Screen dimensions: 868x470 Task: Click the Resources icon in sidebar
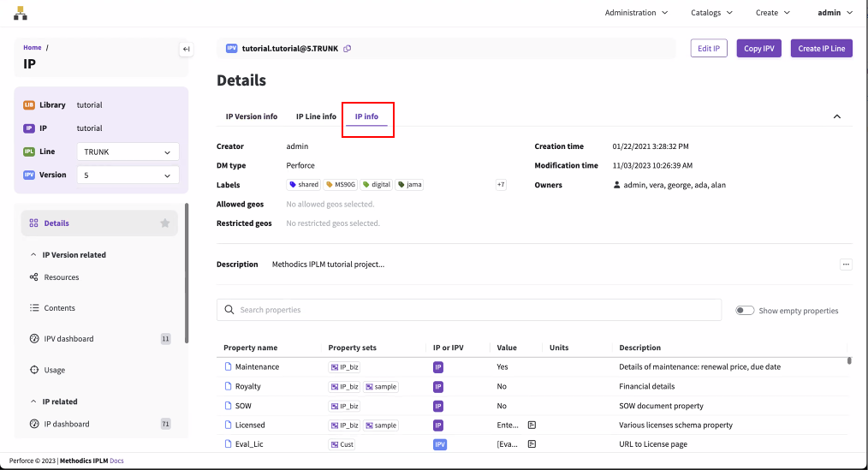tap(34, 277)
